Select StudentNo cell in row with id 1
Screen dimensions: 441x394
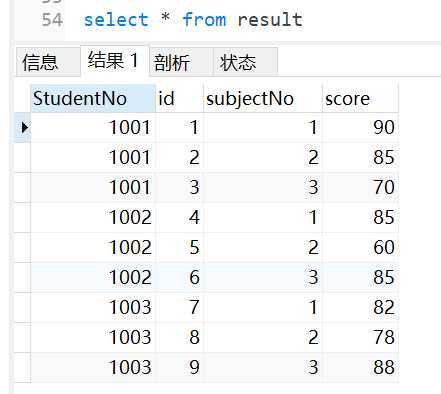point(93,128)
